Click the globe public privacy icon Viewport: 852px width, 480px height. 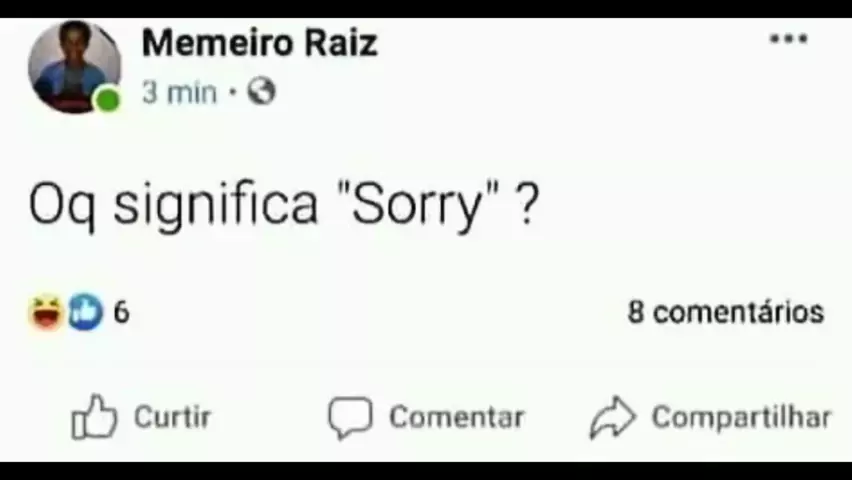click(x=261, y=93)
